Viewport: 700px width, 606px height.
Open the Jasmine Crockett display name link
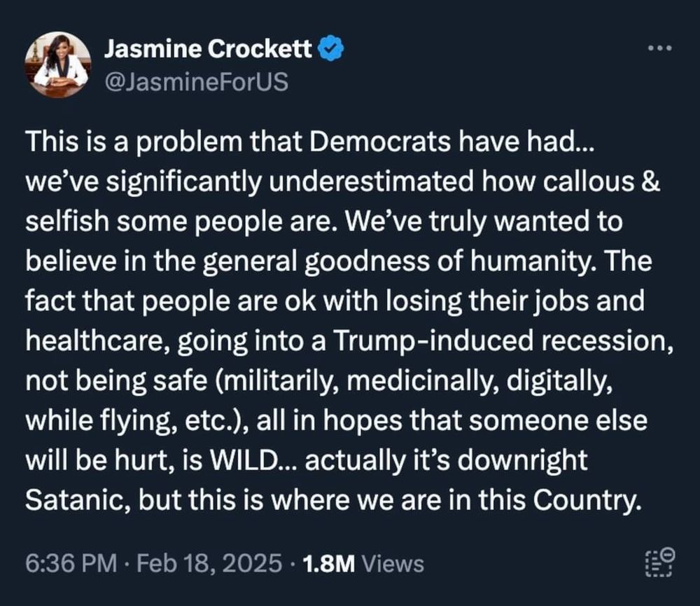208,48
